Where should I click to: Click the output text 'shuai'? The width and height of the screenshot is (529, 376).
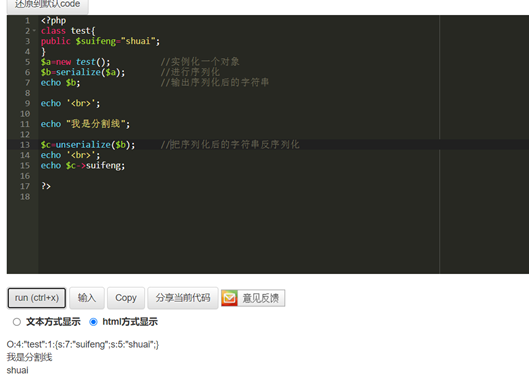18,370
